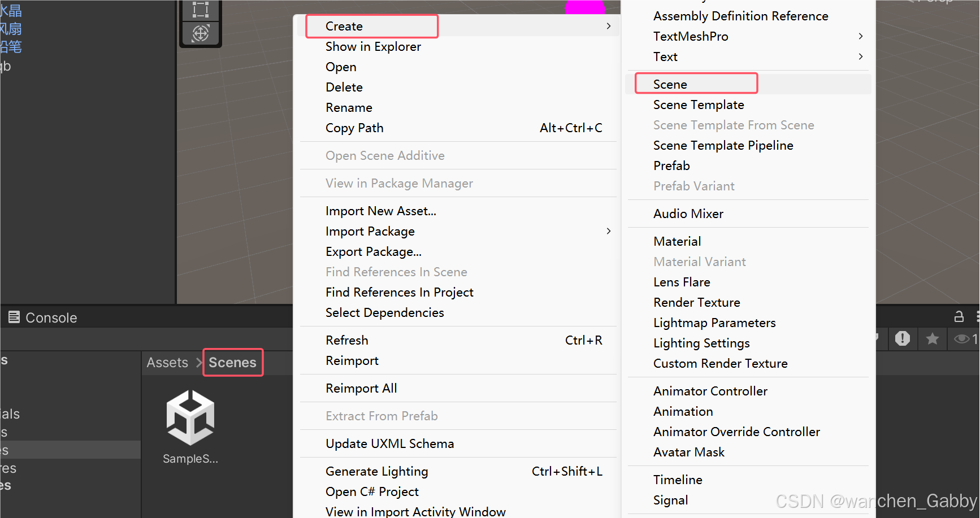Viewport: 980px width, 518px height.
Task: Select the Transform tool in scene toolbar
Action: point(201,33)
